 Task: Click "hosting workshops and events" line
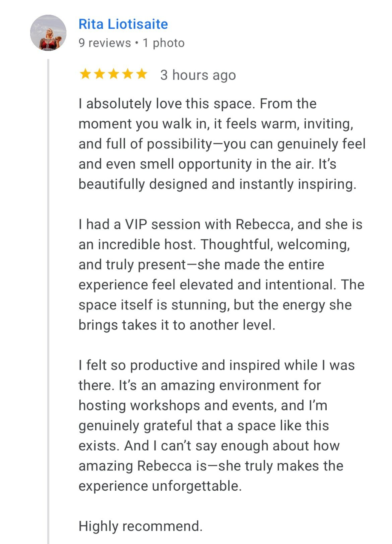point(203,406)
